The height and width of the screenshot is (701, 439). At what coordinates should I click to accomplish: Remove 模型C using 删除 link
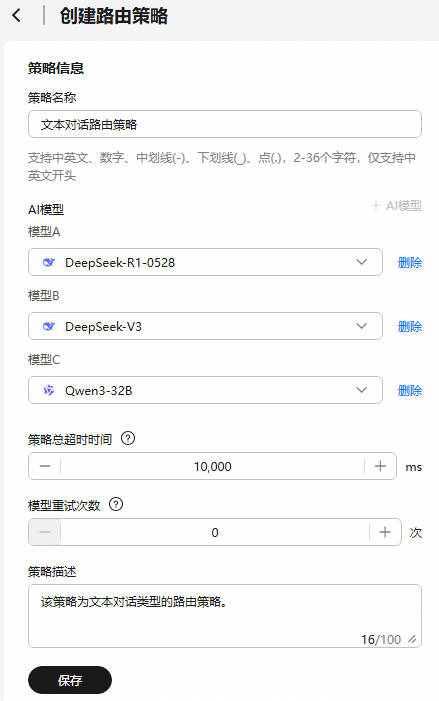(x=410, y=390)
